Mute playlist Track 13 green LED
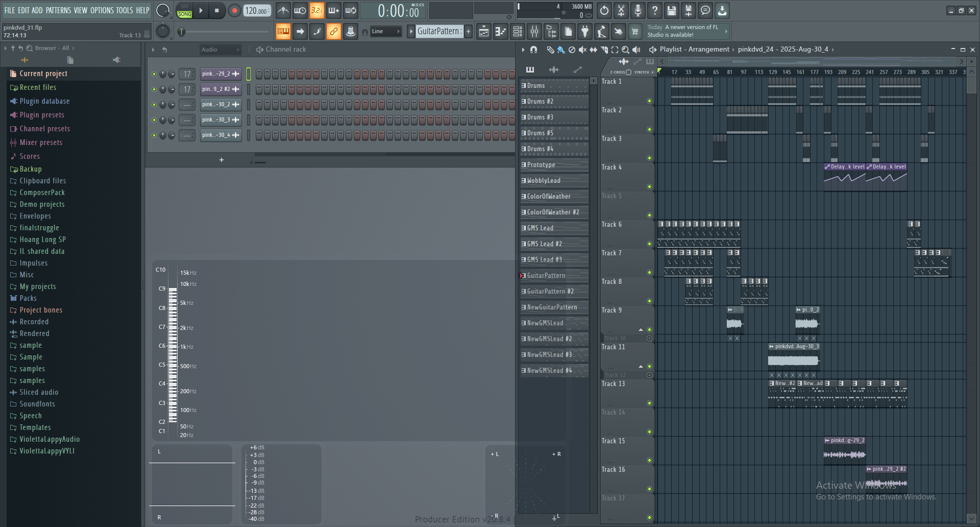This screenshot has width=980, height=527. click(x=649, y=403)
